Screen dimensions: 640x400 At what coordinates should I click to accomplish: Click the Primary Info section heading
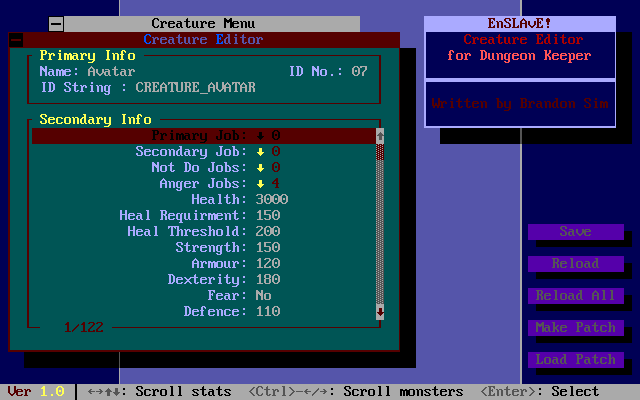point(87,56)
